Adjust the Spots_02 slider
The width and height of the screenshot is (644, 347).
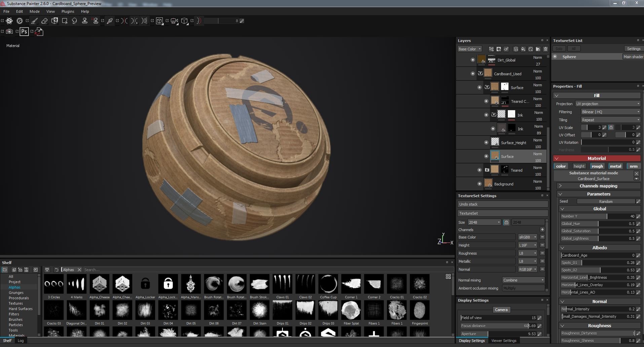(x=598, y=270)
